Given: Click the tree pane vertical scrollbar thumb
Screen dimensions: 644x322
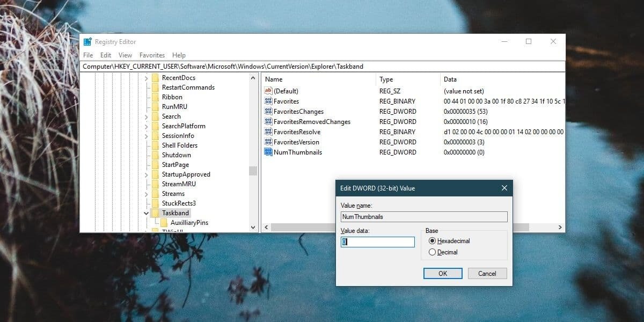Looking at the screenshot, I should point(253,171).
